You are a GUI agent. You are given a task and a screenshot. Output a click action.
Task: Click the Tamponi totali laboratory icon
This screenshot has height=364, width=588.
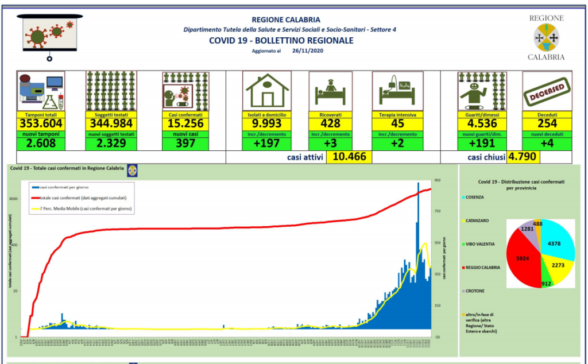pyautogui.click(x=41, y=91)
